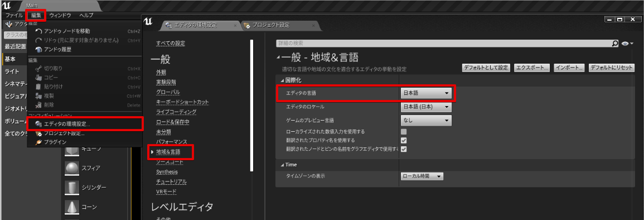Choose エディタの環境設定... from the menu
The image size is (644, 220).
85,123
